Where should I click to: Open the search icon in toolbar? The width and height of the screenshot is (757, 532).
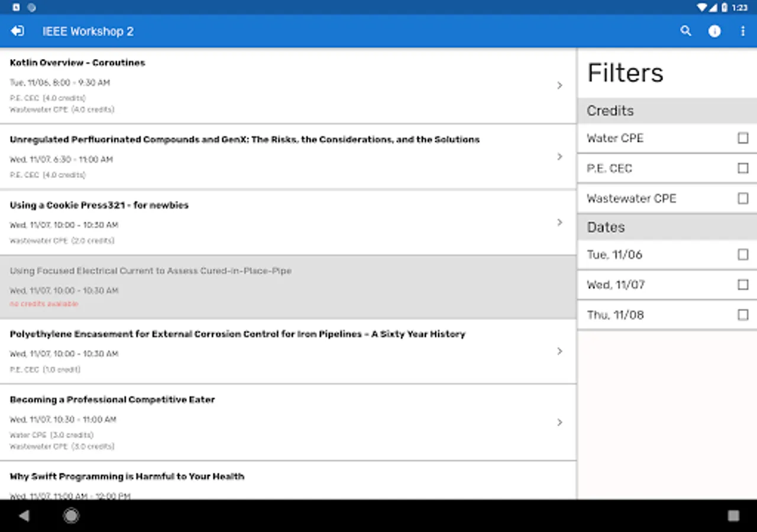click(x=685, y=31)
